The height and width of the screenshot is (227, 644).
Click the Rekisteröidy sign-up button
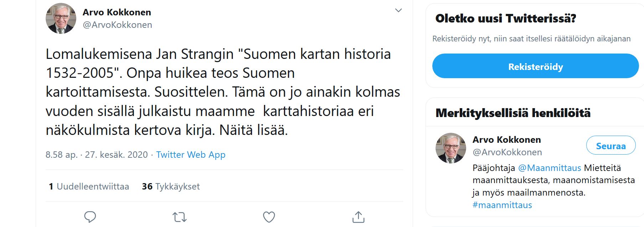coord(535,66)
